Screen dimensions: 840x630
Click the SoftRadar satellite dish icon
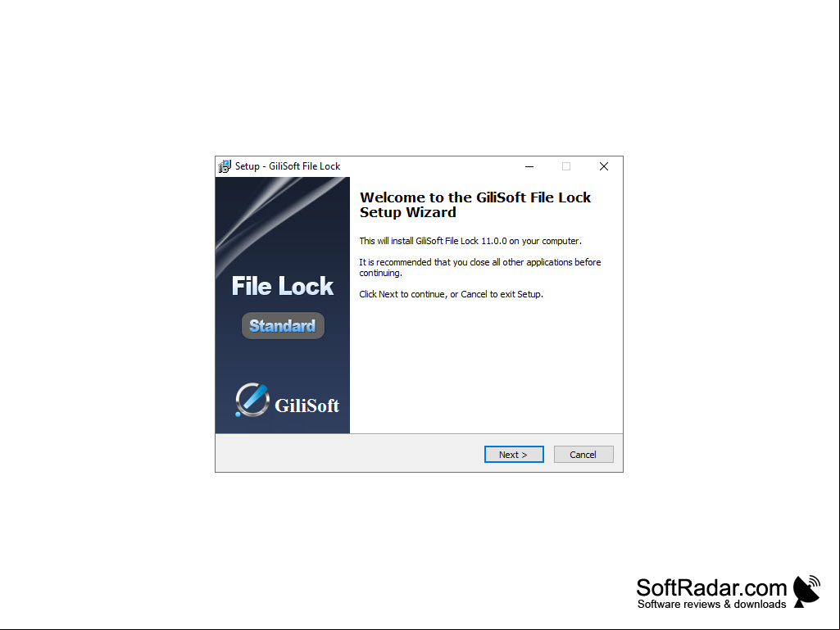[x=806, y=591]
